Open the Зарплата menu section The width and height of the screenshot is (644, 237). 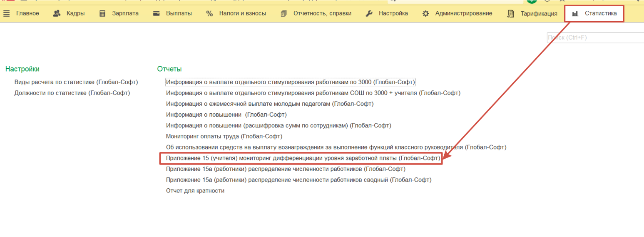(125, 13)
